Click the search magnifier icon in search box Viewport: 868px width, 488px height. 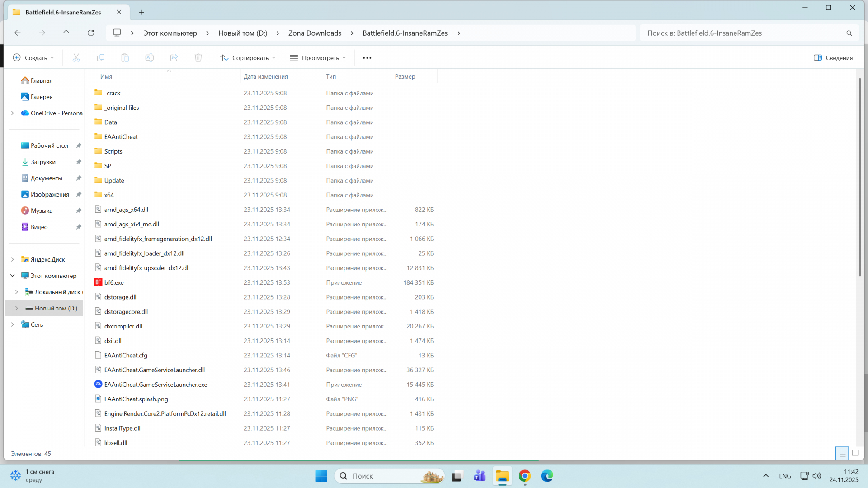click(x=849, y=33)
